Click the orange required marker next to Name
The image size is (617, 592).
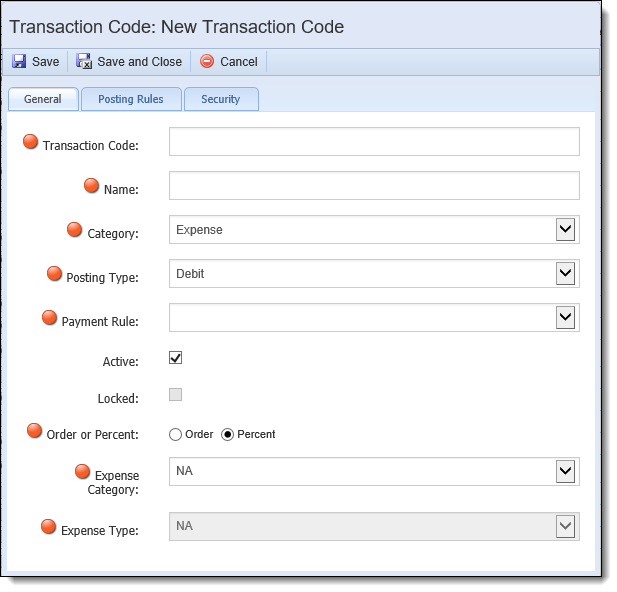[91, 186]
